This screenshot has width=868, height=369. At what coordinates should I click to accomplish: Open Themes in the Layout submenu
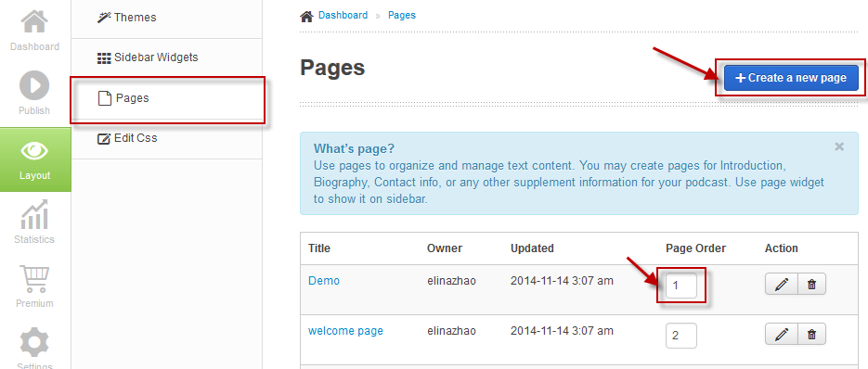[166, 18]
